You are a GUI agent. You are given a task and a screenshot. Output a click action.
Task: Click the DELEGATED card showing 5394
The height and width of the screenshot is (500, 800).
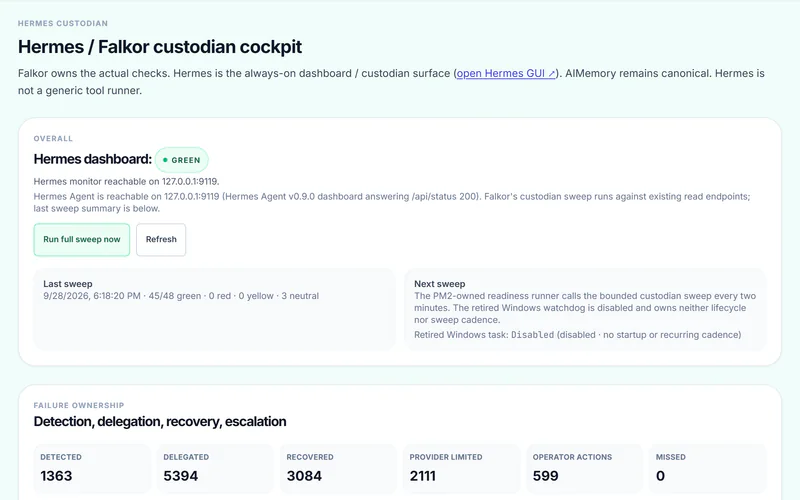pos(215,468)
